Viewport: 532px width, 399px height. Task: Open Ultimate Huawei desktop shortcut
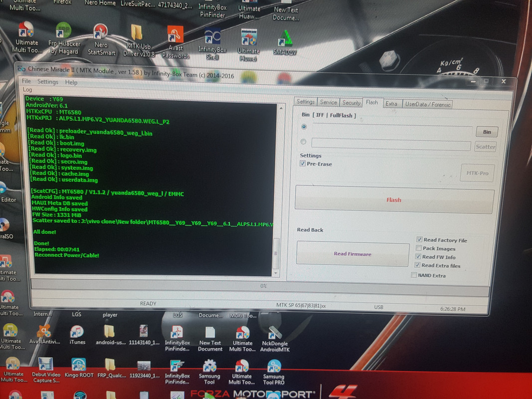tap(248, 45)
